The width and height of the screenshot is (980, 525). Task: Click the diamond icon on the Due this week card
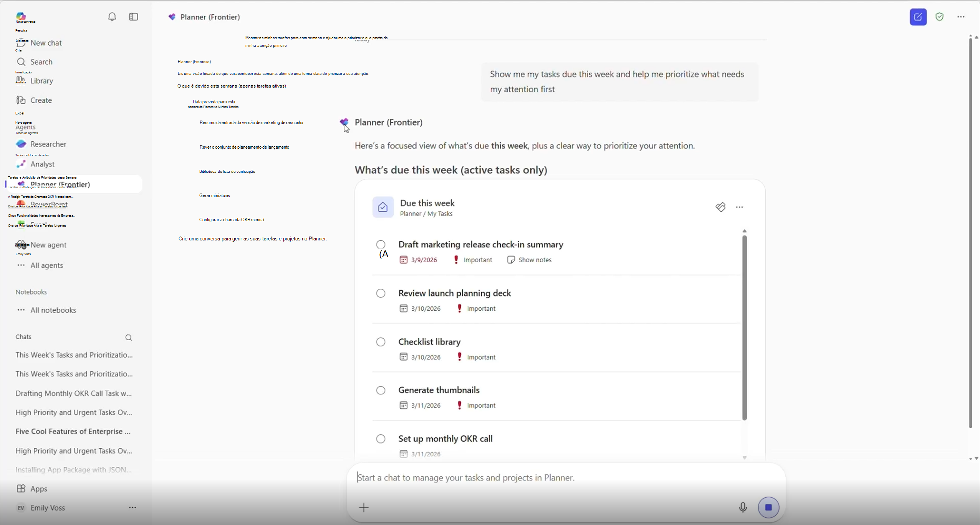point(721,207)
